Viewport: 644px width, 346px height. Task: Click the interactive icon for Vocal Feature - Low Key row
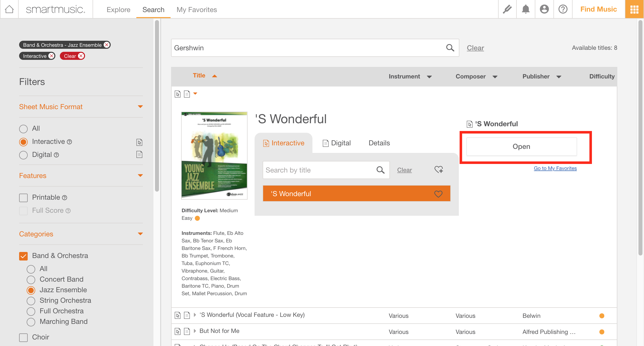pos(178,315)
